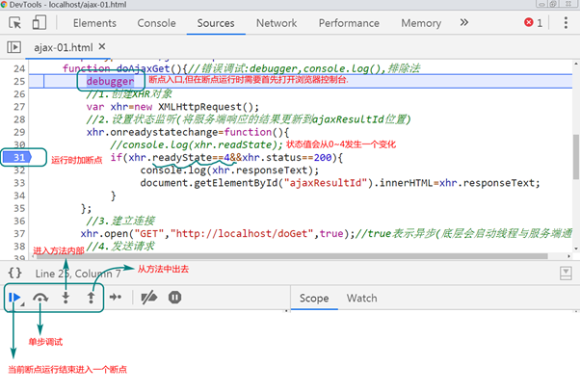
Task: Click the "ajaxResultId" string in code
Action: pos(325,183)
